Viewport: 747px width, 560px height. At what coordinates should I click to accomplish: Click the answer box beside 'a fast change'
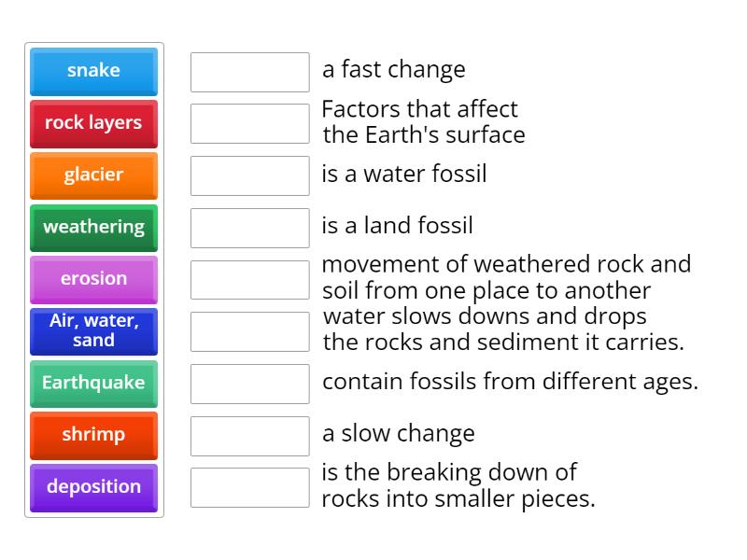tap(248, 70)
